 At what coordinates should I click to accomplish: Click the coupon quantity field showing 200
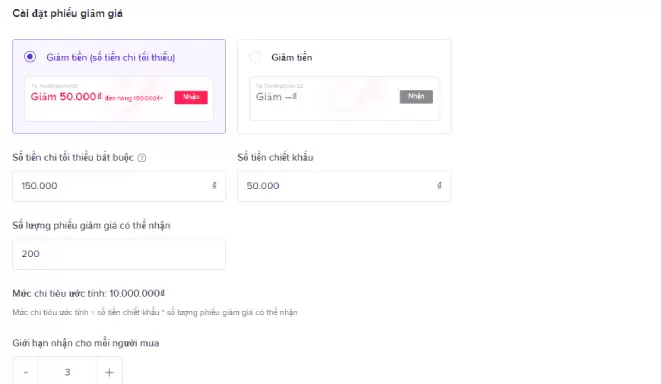(x=119, y=254)
